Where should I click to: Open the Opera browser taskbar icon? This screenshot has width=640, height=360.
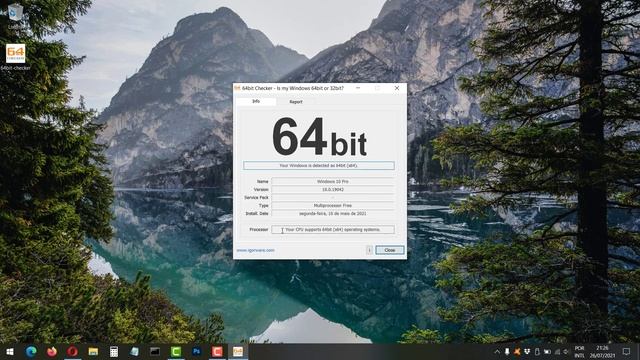(x=73, y=351)
